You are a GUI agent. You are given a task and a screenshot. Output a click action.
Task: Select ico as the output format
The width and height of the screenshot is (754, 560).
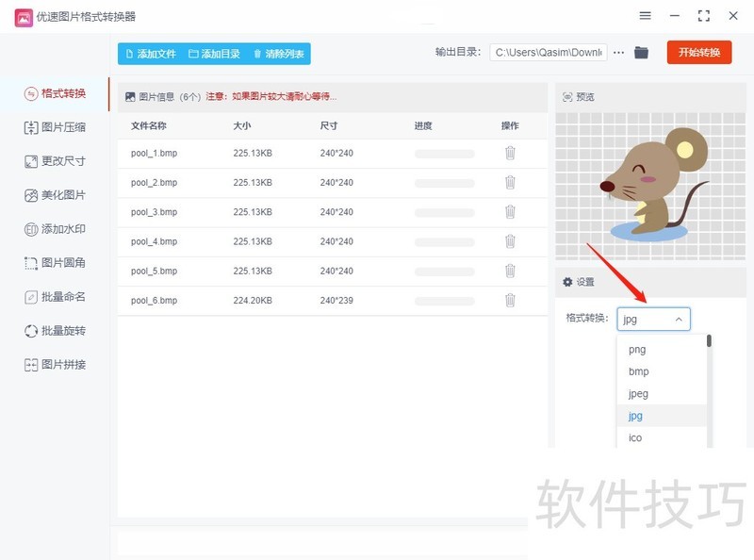click(x=634, y=437)
